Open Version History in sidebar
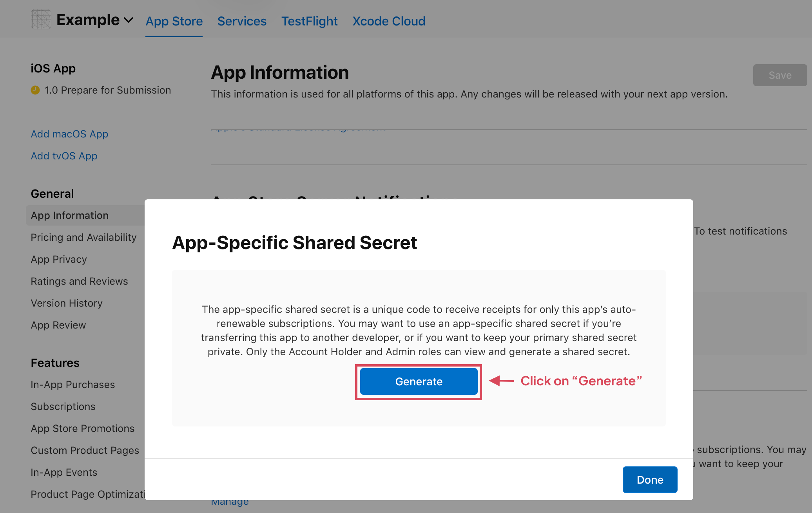This screenshot has height=513, width=812. [x=67, y=303]
